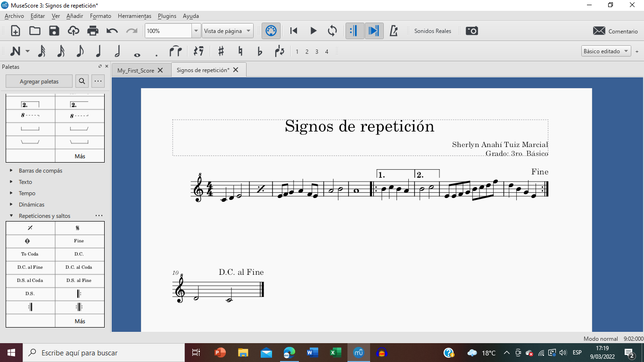Search palettes with the magnifier icon
The width and height of the screenshot is (644, 362).
click(82, 82)
